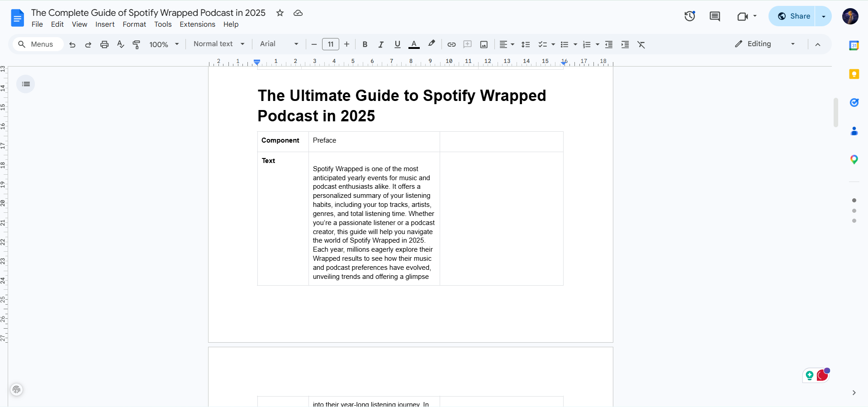Open the Insert menu
Viewport: 868px width, 407px height.
(x=105, y=24)
